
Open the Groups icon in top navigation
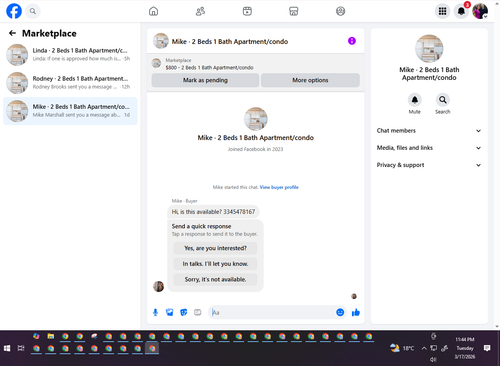coord(340,11)
